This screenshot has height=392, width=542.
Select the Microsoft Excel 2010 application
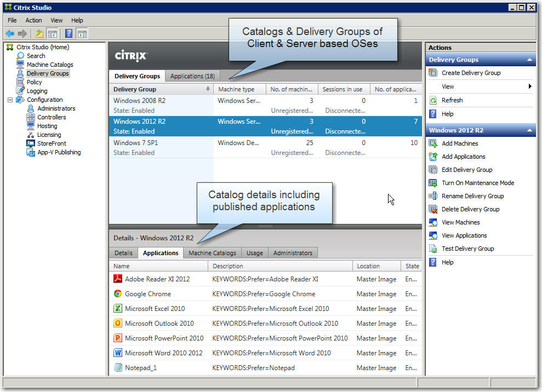pos(265,309)
